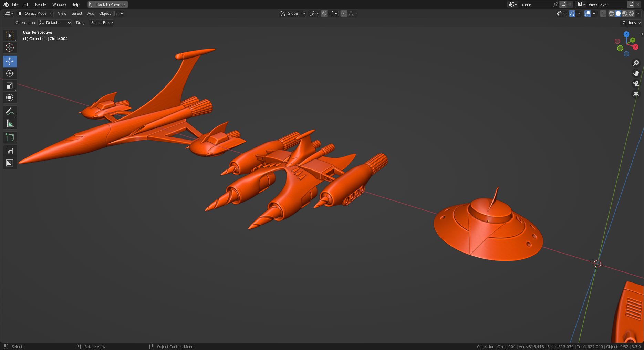Open the Render menu
The image size is (644, 350).
(41, 4)
